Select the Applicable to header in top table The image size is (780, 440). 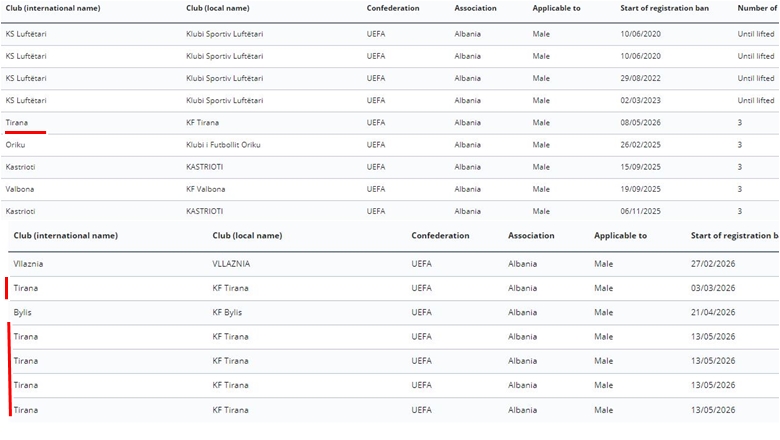click(556, 8)
